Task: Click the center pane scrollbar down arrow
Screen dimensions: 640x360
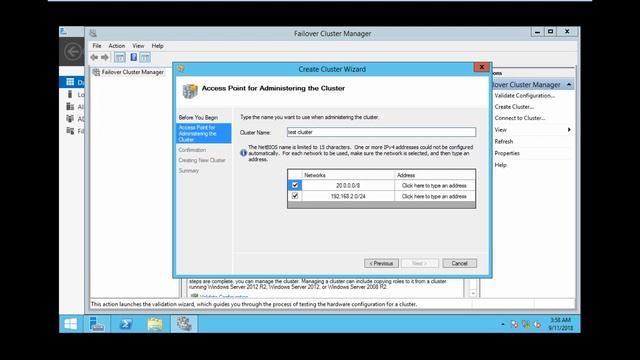Action: click(x=473, y=293)
